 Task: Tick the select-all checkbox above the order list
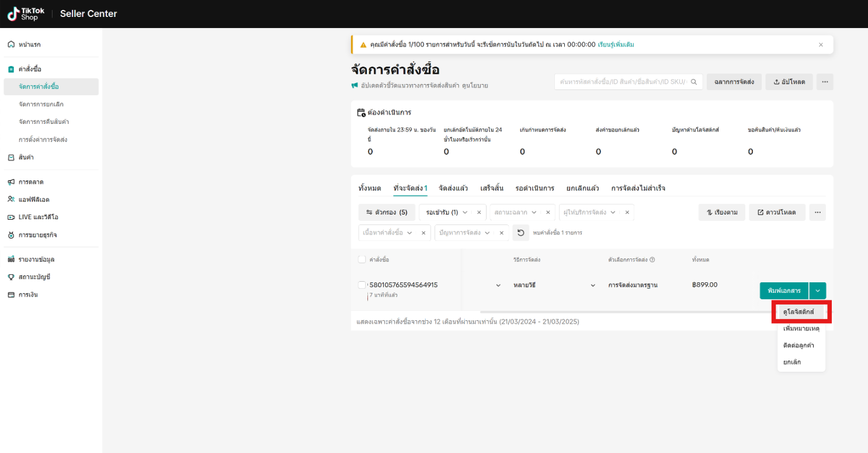[x=361, y=260]
